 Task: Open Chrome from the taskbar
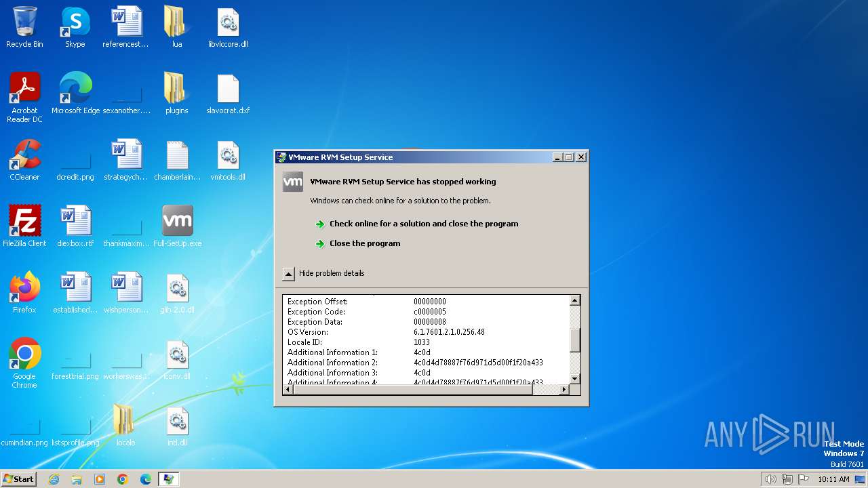[123, 479]
